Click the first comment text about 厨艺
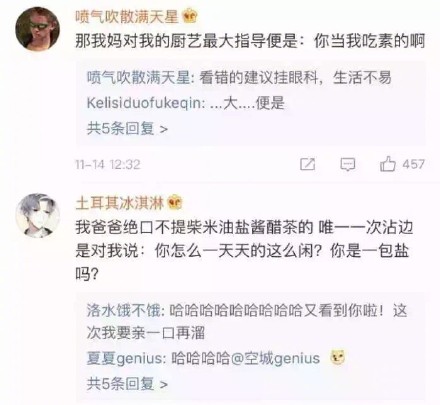Image resolution: width=440 pixels, height=405 pixels. (250, 42)
